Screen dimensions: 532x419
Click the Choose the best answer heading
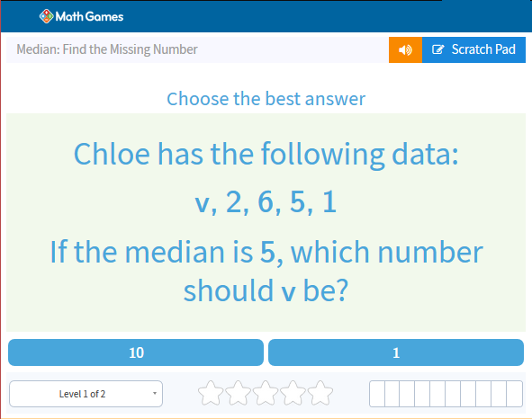(266, 99)
